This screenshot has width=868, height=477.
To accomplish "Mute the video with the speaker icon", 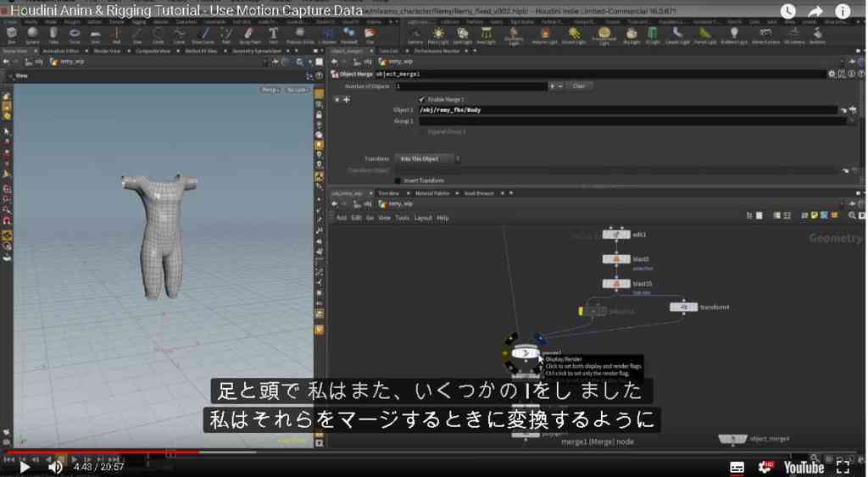I will (55, 467).
